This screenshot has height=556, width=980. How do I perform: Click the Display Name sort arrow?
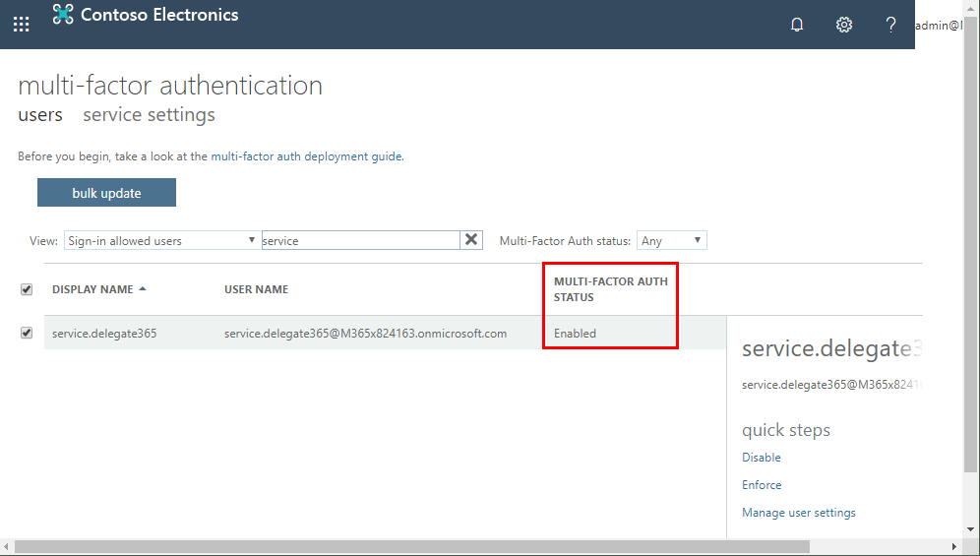click(143, 289)
